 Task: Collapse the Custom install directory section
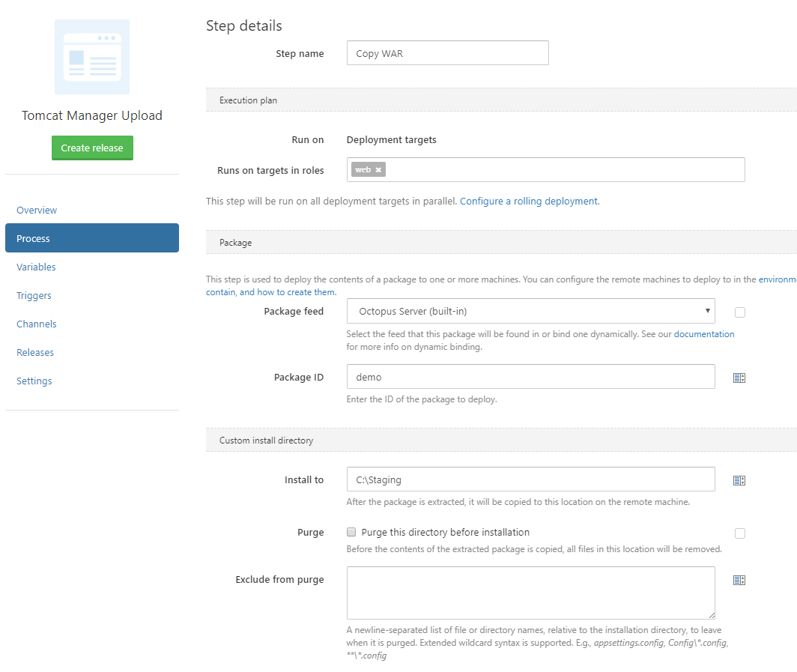point(266,441)
